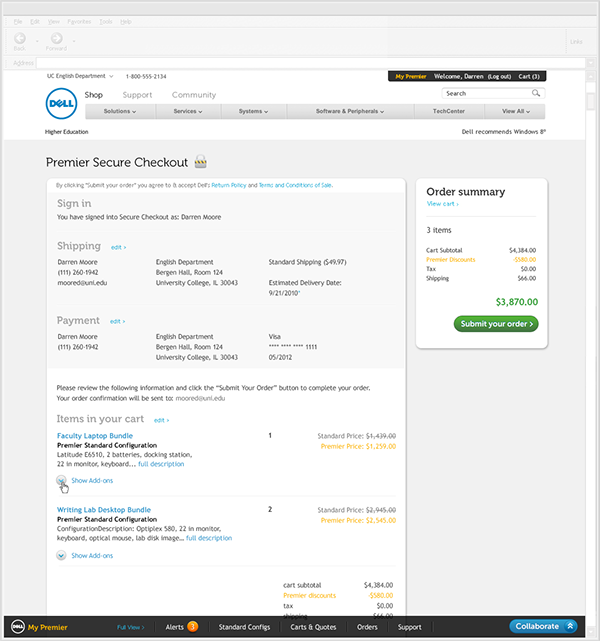600x641 pixels.
Task: Open the Help menu
Action: coord(126,22)
